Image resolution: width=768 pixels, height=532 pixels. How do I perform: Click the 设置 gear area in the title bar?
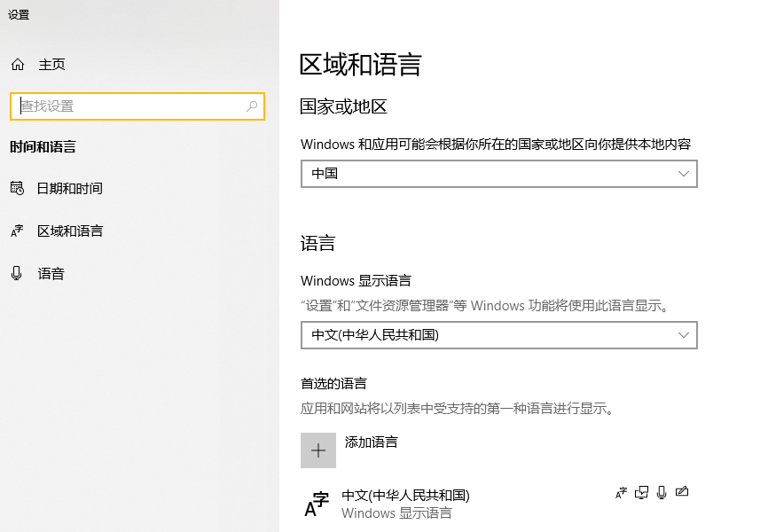[x=20, y=14]
